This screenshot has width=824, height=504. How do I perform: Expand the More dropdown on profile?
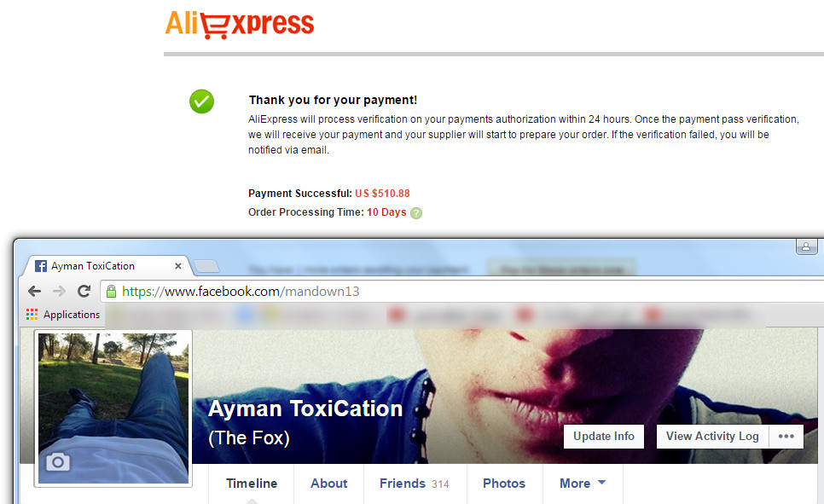coord(583,484)
